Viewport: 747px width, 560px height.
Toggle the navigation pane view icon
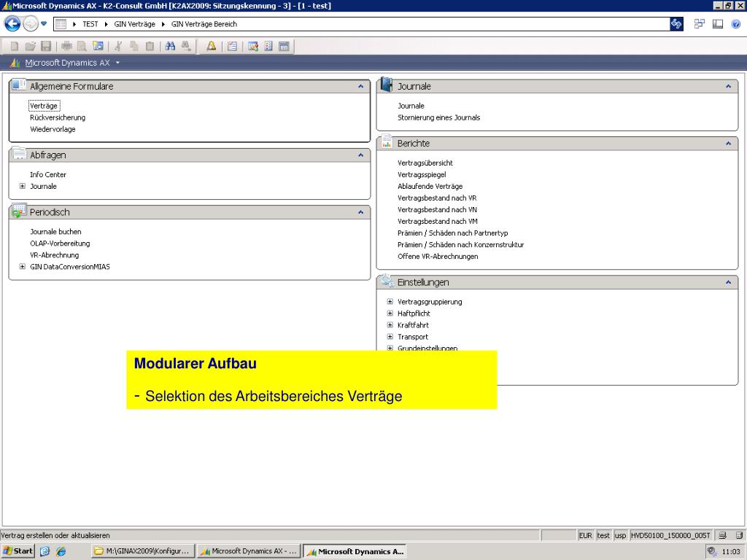pos(718,24)
